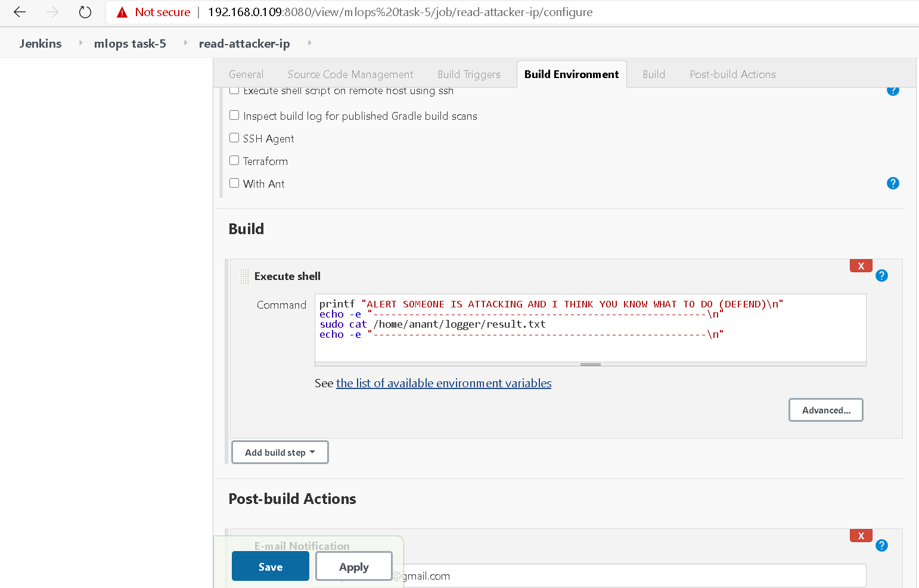This screenshot has height=588, width=919.
Task: Open the Source Code Management tab
Action: [350, 74]
